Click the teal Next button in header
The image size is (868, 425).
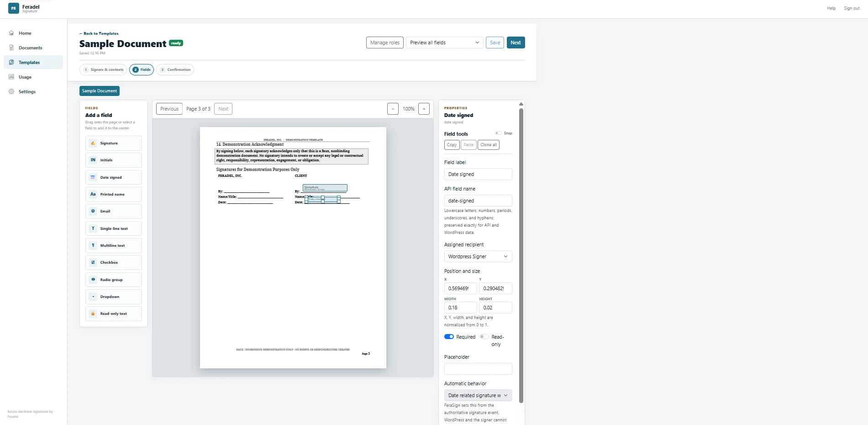tap(516, 42)
